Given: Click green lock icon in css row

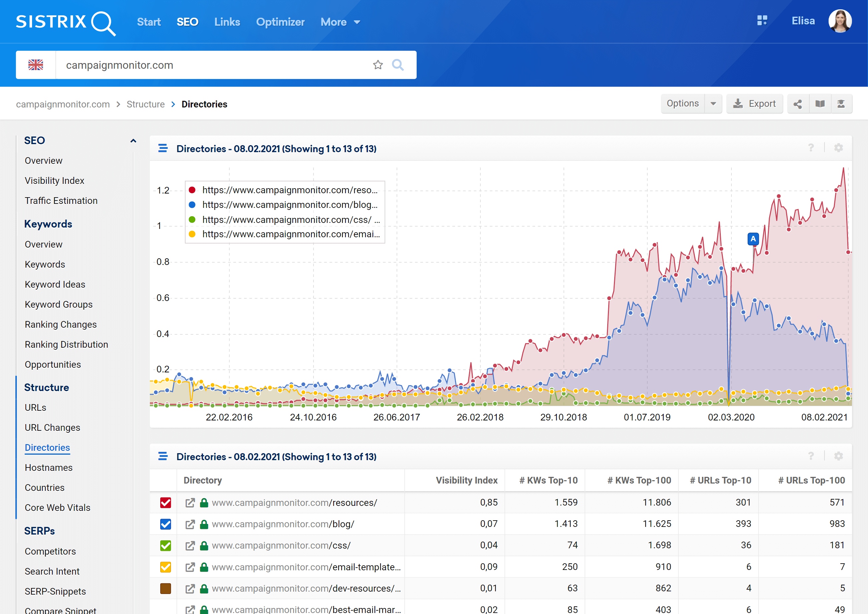Looking at the screenshot, I should tap(204, 545).
